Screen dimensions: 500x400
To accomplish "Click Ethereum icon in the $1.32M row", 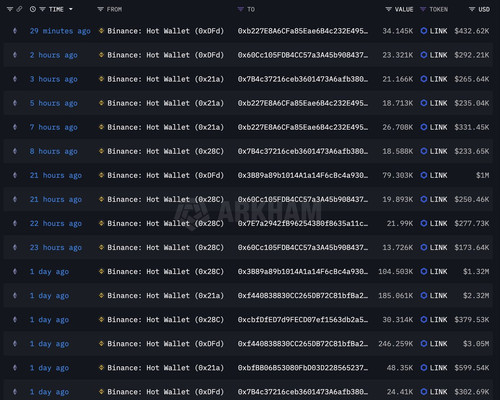I will 15,272.
